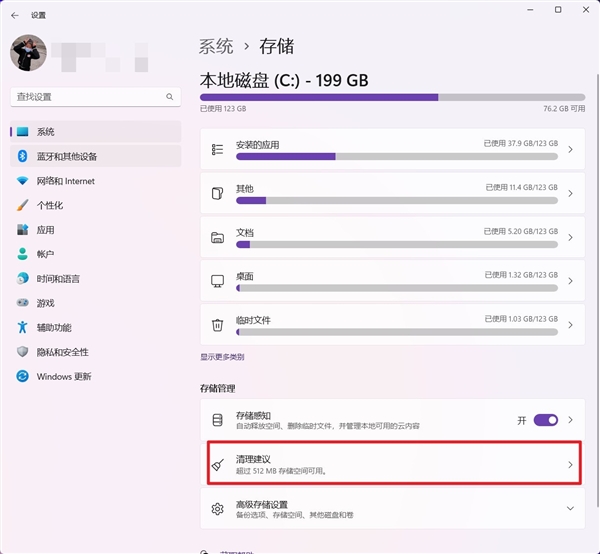Click the 其他 category icon
This screenshot has width=600, height=554.
pos(217,193)
